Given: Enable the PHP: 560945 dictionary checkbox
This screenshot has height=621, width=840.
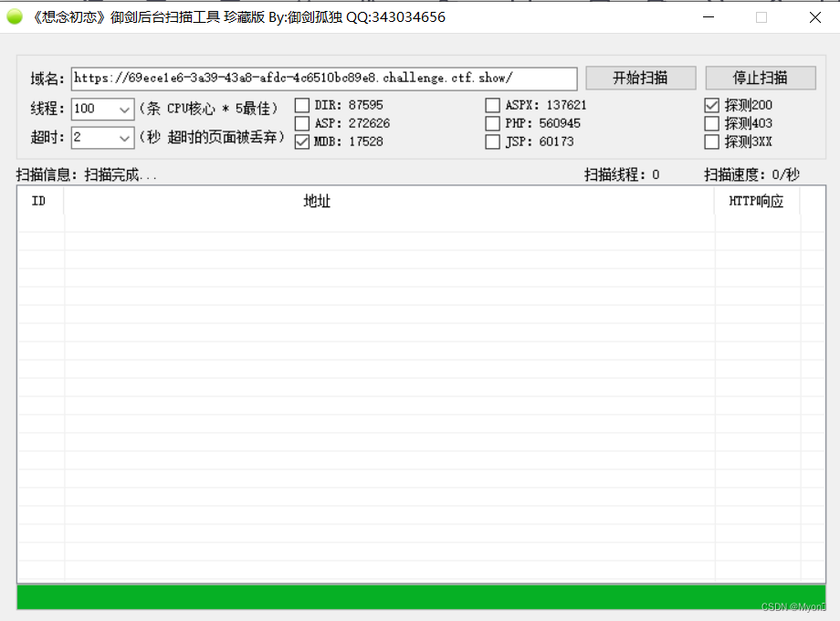Looking at the screenshot, I should click(492, 123).
